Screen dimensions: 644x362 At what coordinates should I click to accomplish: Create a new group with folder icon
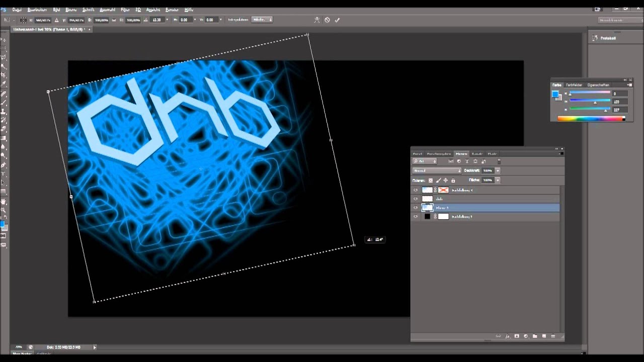tap(535, 336)
